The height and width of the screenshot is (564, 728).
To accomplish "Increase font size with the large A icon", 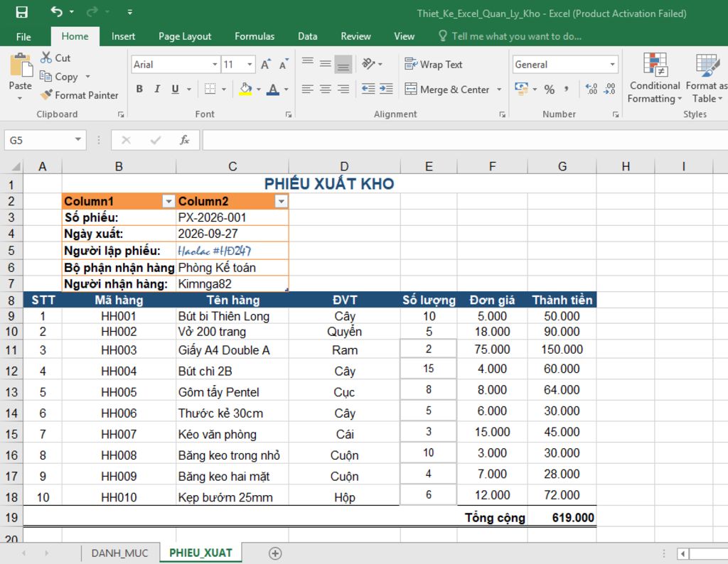I will [x=266, y=65].
